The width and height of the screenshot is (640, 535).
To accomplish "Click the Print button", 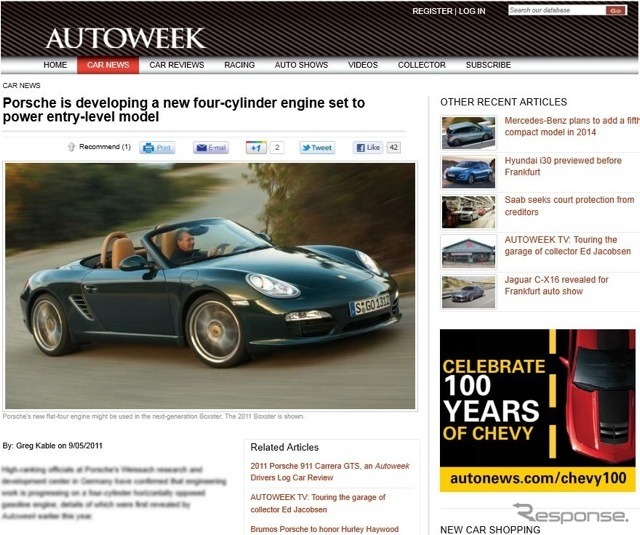I will pyautogui.click(x=157, y=148).
